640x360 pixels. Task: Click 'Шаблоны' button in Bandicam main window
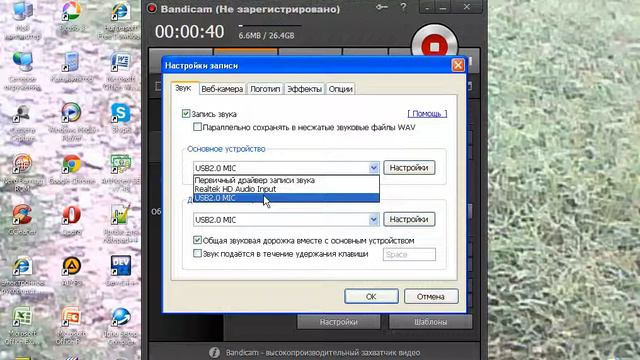pyautogui.click(x=430, y=322)
